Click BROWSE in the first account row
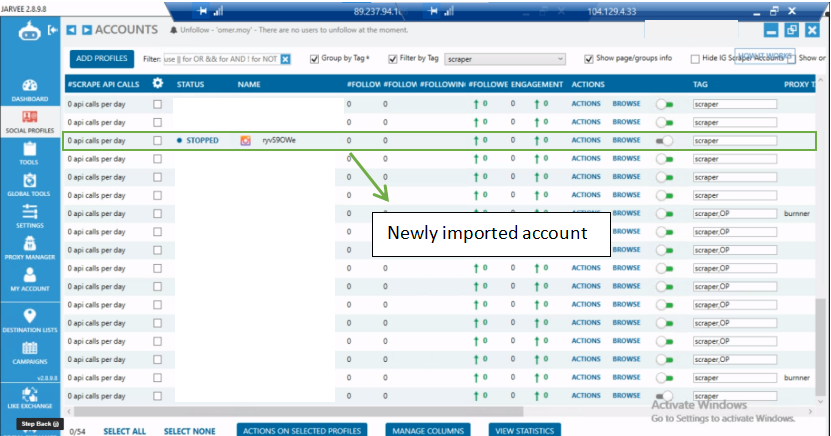The width and height of the screenshot is (831, 436). pos(626,104)
